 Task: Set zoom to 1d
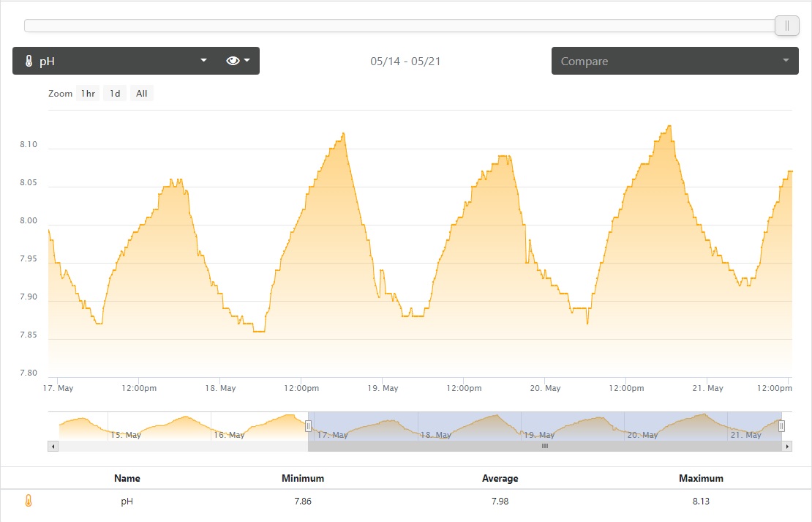coord(115,94)
